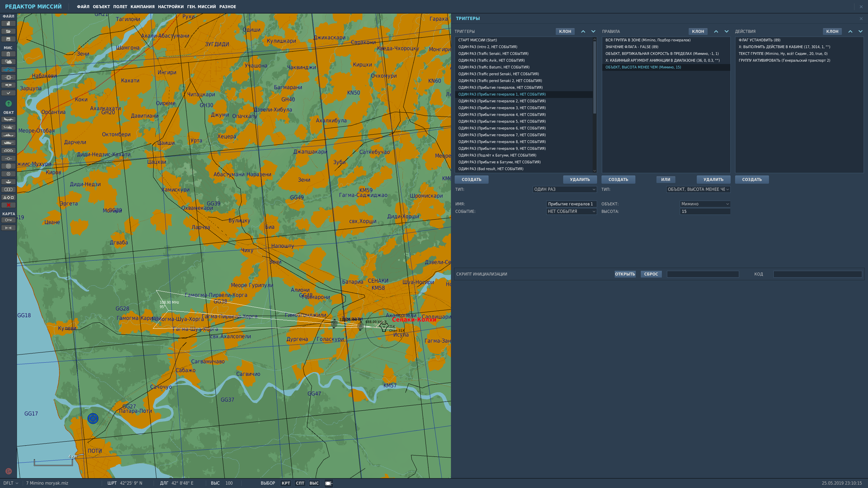Screen dimensions: 868x488
Task: Open the КАМПАНИЯ menu
Action: point(142,7)
